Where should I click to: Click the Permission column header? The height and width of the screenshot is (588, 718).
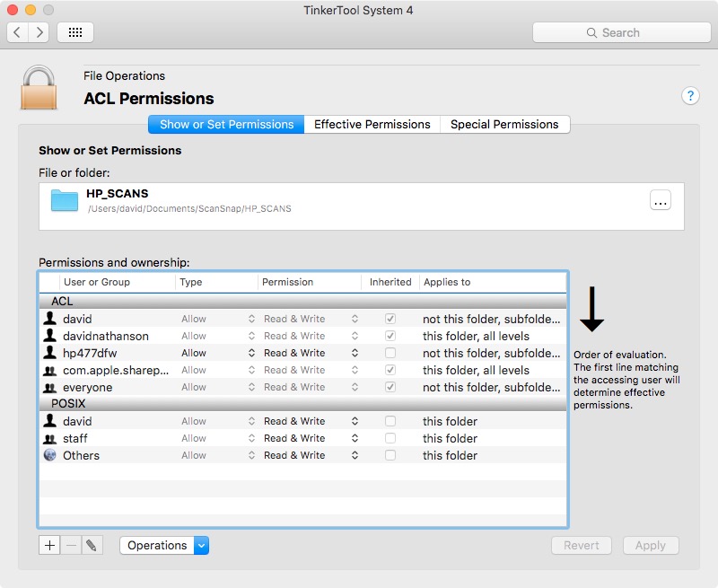pos(310,282)
